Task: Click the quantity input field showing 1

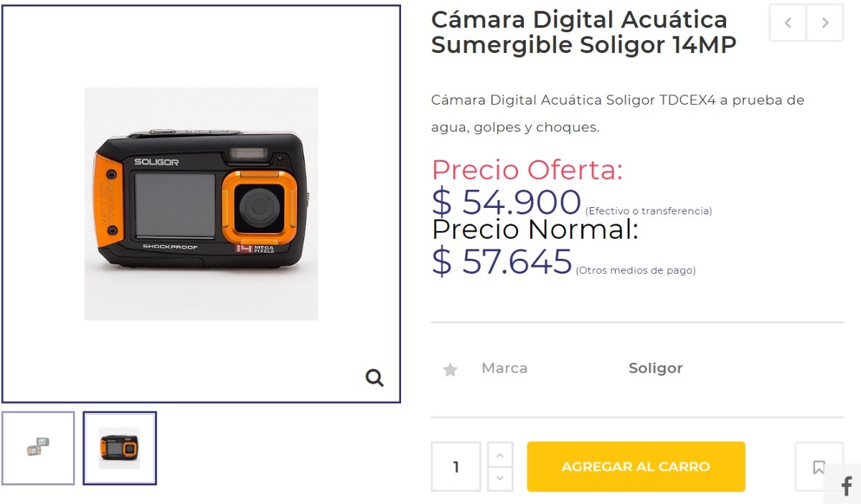Action: pos(456,467)
